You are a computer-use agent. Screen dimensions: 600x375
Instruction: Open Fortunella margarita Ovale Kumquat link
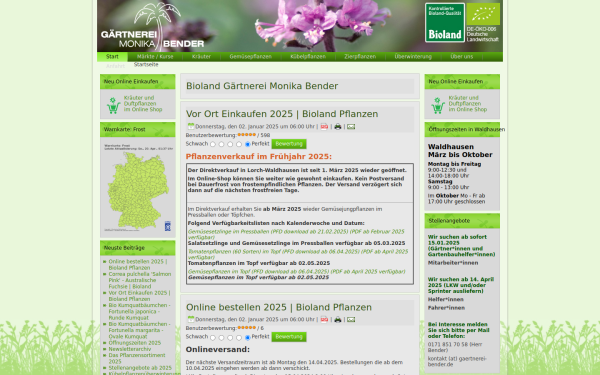tap(139, 330)
